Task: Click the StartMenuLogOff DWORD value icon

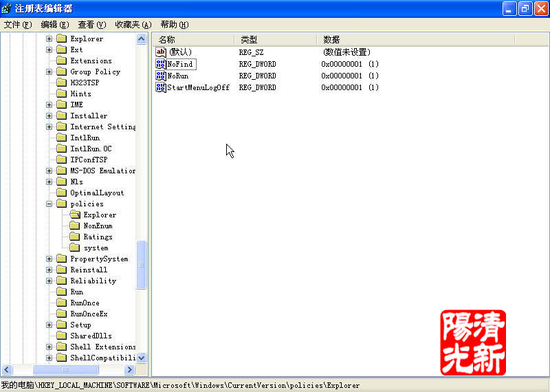Action: pos(161,87)
